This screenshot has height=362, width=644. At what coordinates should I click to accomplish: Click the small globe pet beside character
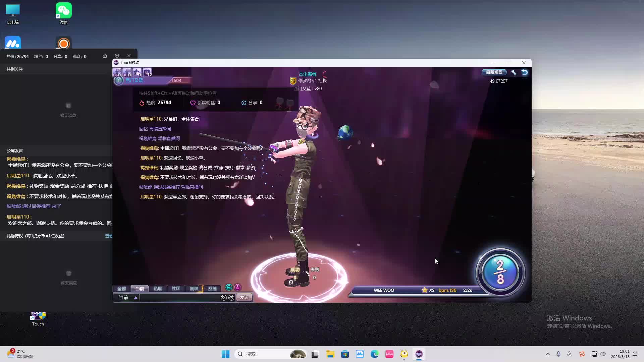point(345,132)
